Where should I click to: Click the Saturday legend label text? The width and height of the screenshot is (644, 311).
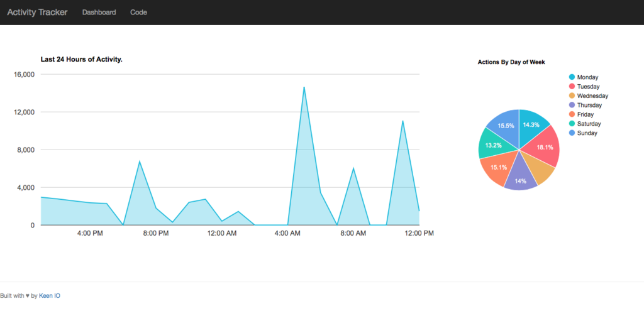tap(589, 124)
